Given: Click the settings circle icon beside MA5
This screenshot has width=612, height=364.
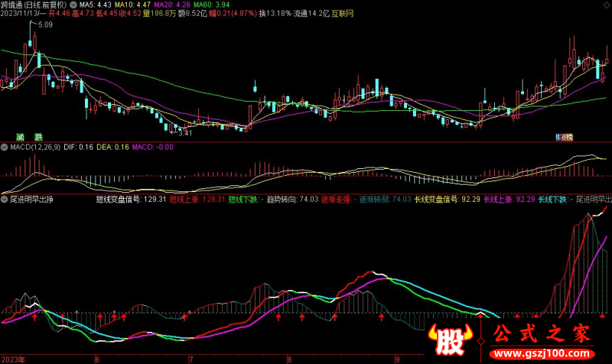Looking at the screenshot, I should 72,4.
